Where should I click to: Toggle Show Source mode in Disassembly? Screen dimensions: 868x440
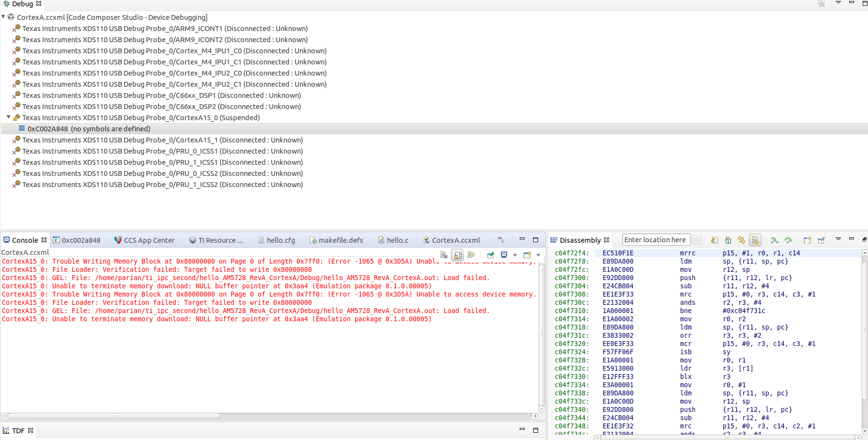pyautogui.click(x=755, y=240)
